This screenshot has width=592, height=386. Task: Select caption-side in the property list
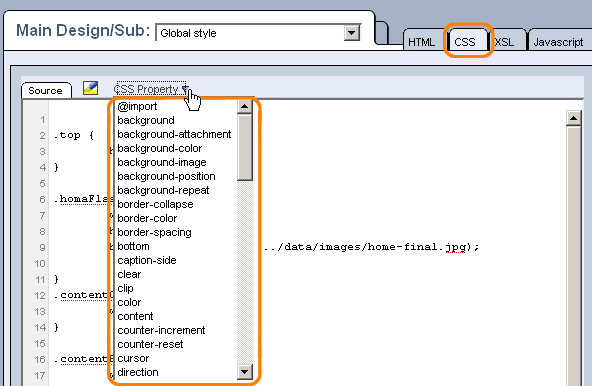pos(147,260)
